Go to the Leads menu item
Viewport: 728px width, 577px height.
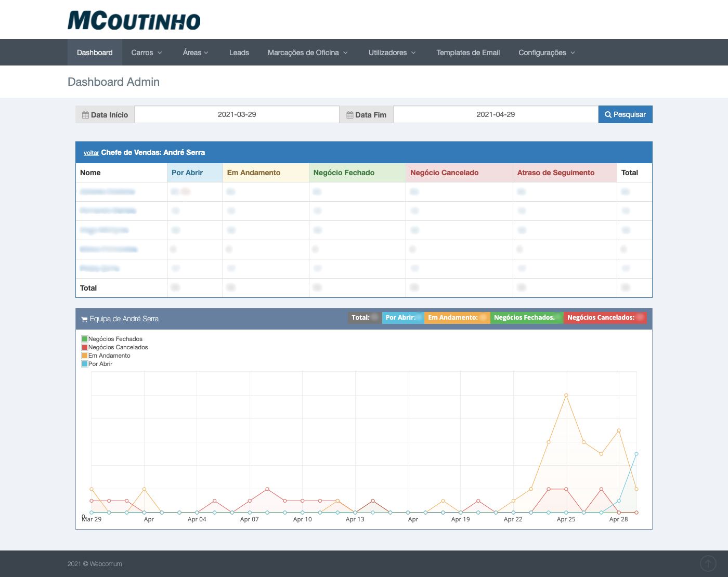[x=239, y=53]
